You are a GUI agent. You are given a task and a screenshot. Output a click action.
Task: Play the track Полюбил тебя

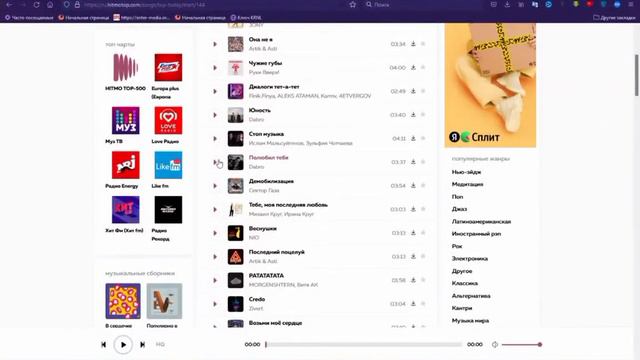[215, 162]
